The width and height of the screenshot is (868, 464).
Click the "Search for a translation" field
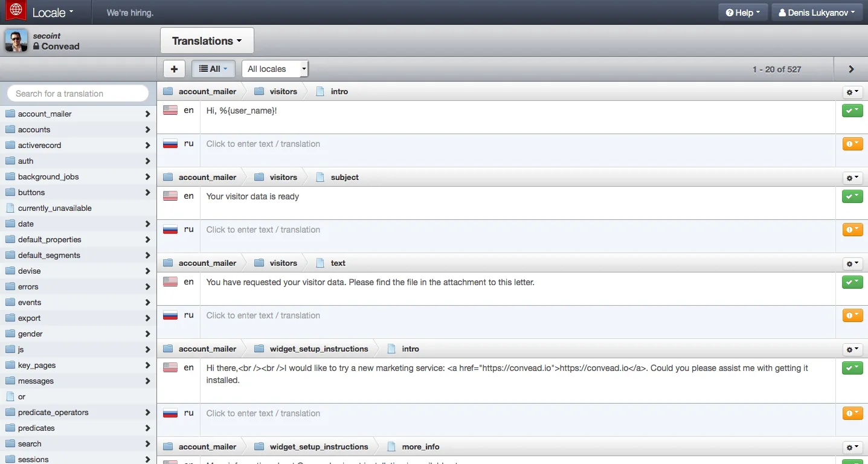coord(78,93)
